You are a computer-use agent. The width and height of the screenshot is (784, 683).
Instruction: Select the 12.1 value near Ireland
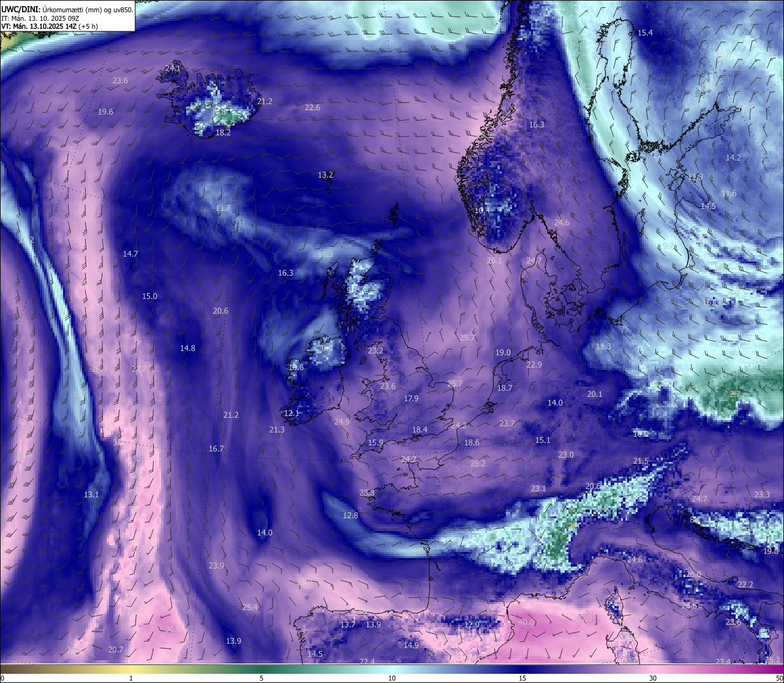pos(292,413)
